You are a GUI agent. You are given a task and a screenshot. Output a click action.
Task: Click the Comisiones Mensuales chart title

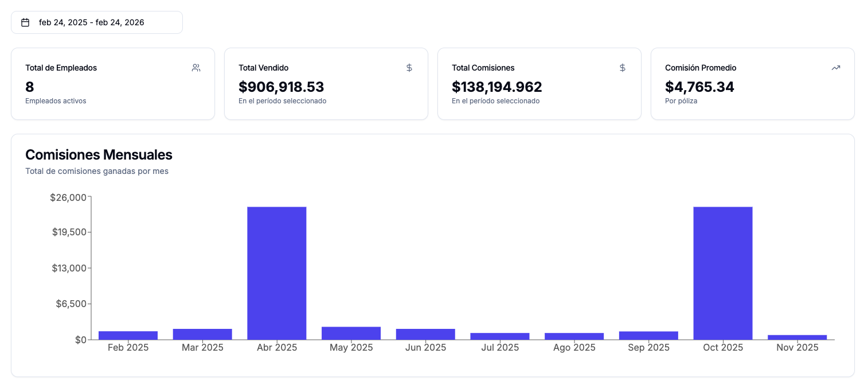(99, 154)
